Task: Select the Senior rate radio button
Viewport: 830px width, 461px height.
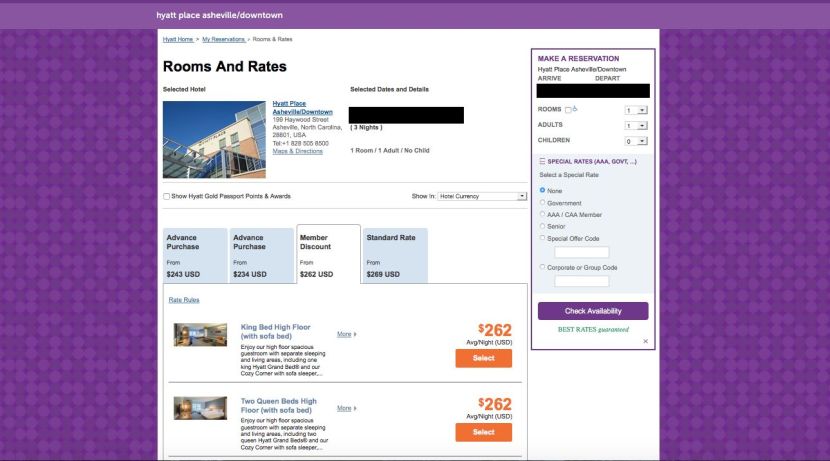Action: click(543, 226)
